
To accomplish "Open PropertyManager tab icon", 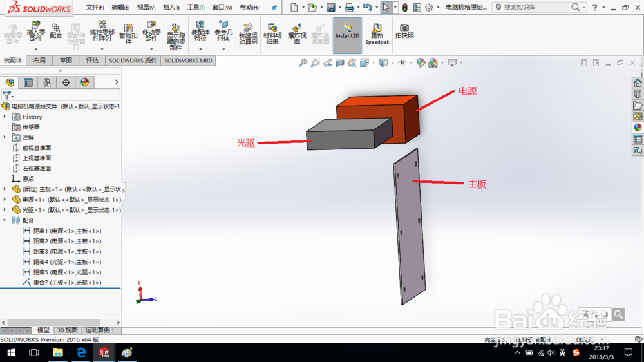I will [28, 82].
